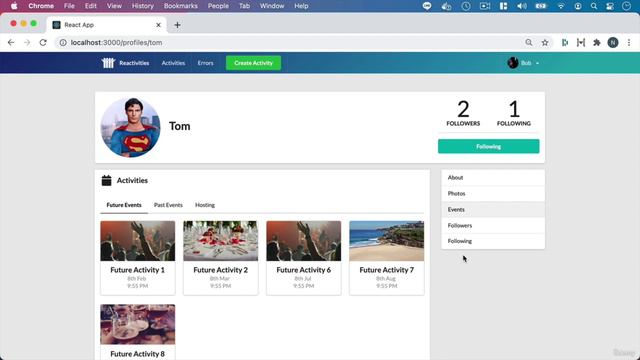Click the second extension icon in toolbar
Screen dimensions: 640x360
[581, 42]
